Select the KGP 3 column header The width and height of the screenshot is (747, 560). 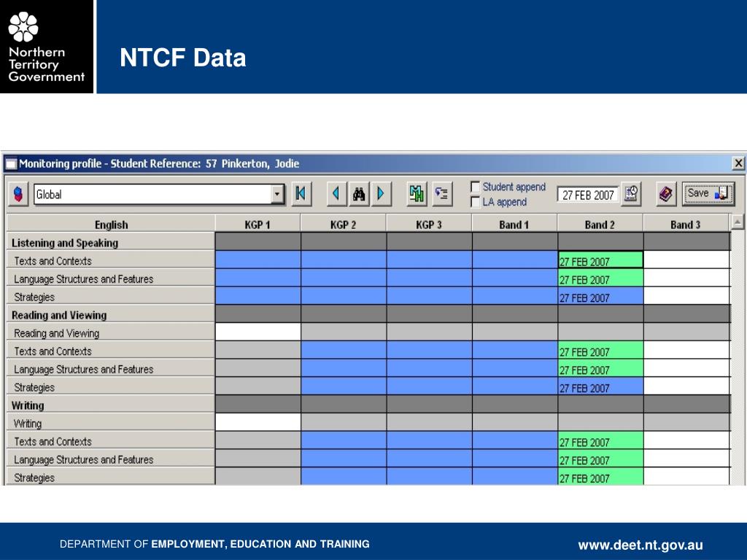[429, 225]
